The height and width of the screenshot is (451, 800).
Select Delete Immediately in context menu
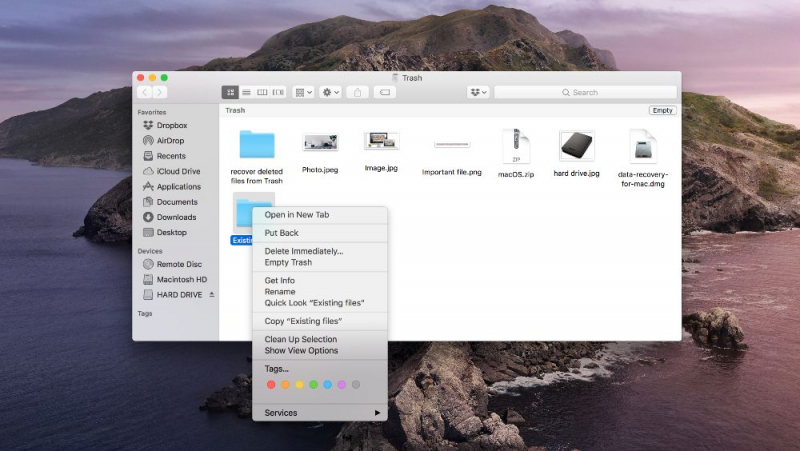303,251
